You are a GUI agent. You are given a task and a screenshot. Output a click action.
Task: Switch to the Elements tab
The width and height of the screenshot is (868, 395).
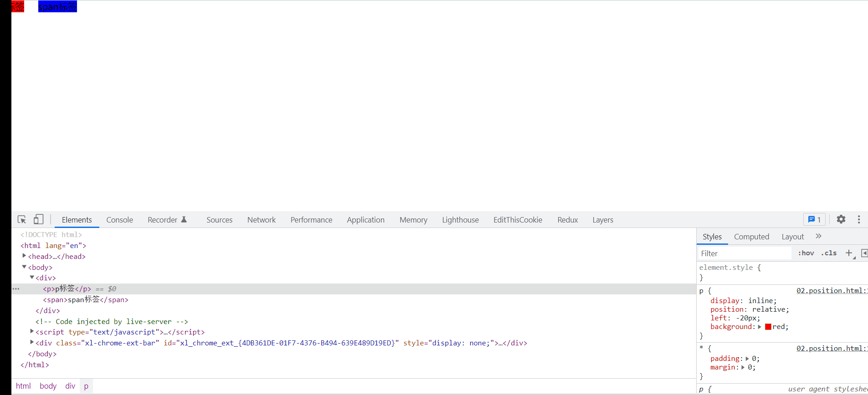coord(77,220)
